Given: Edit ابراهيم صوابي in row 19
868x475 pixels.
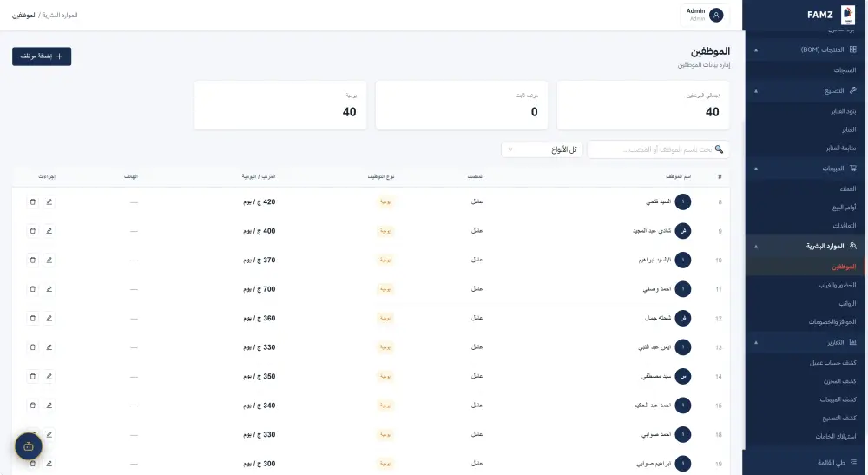Looking at the screenshot, I should click(49, 464).
